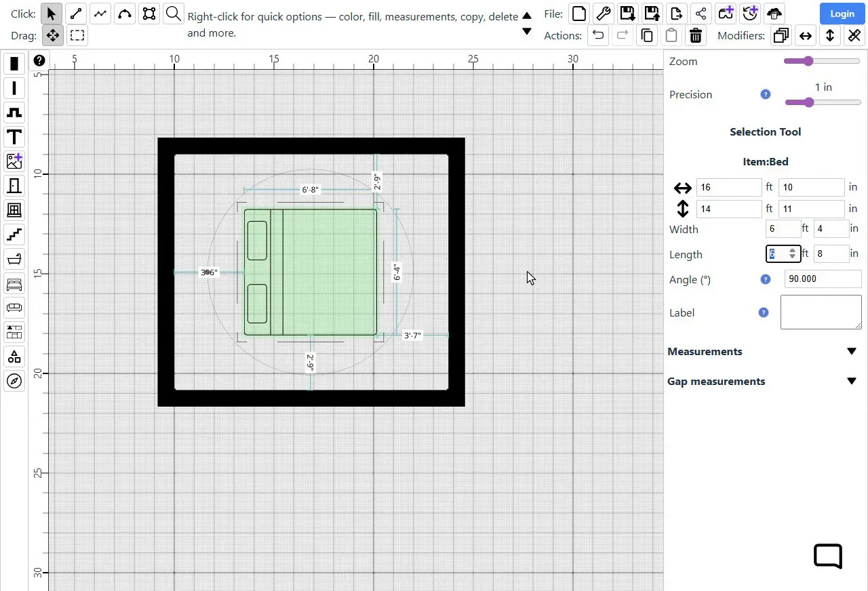Open the kitchen cabinets library
The width and height of the screenshot is (868, 591).
[x=14, y=332]
